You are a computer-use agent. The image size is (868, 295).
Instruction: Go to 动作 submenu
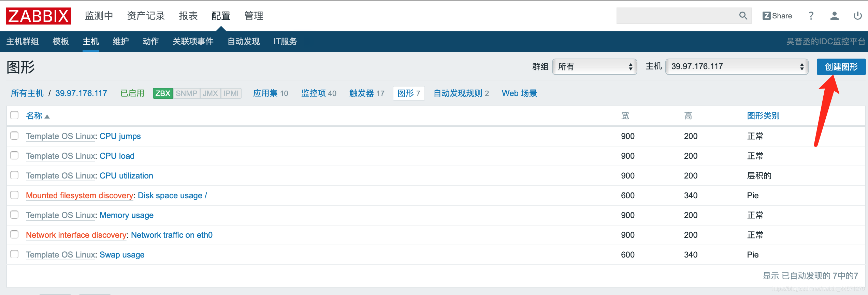tap(151, 42)
